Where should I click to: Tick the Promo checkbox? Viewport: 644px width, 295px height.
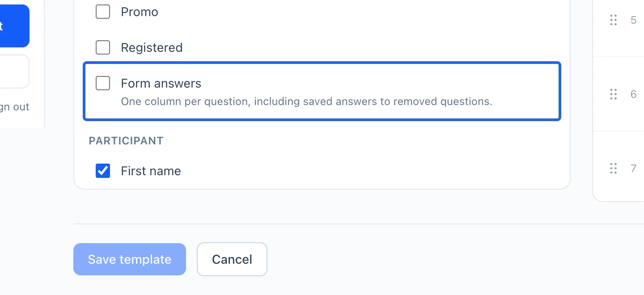click(x=103, y=12)
